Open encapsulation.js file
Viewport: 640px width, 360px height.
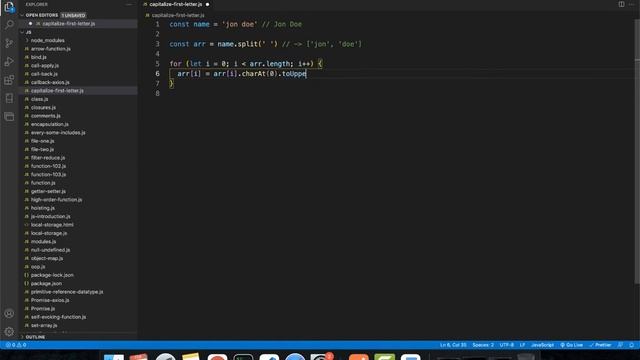50,124
